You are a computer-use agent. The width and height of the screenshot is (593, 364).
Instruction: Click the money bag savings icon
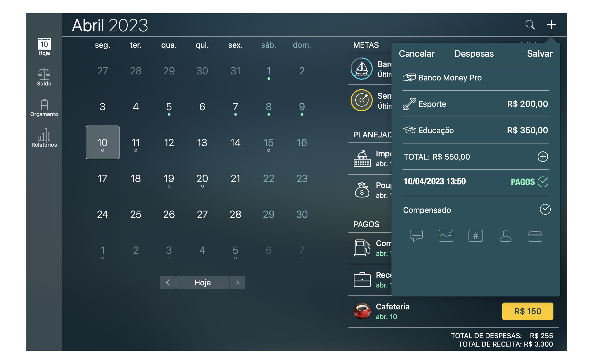362,190
